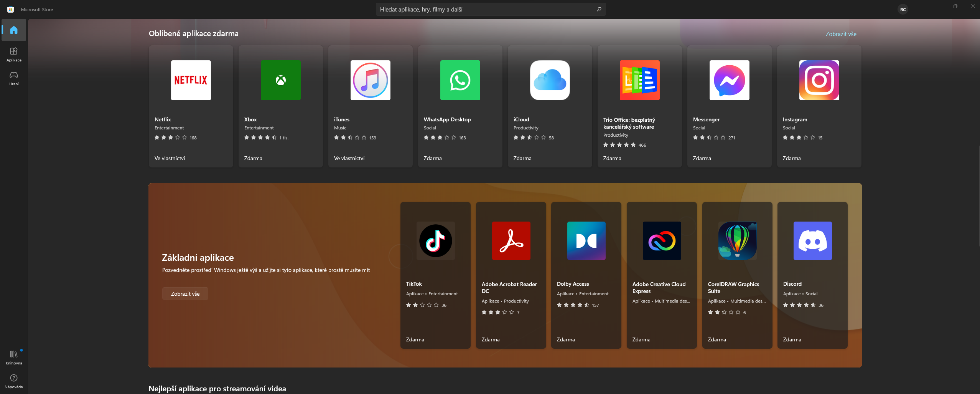Open the Discord app icon

[x=812, y=241]
